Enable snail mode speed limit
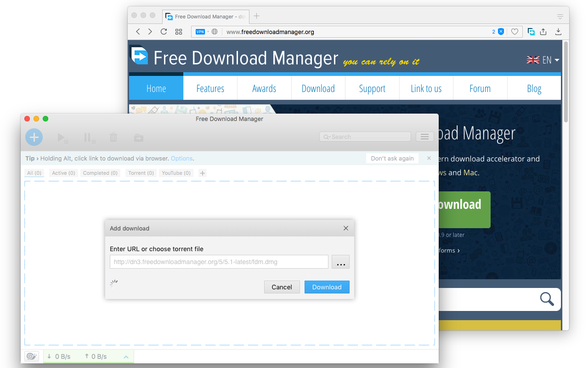Image resolution: width=588 pixels, height=368 pixels. (31, 356)
